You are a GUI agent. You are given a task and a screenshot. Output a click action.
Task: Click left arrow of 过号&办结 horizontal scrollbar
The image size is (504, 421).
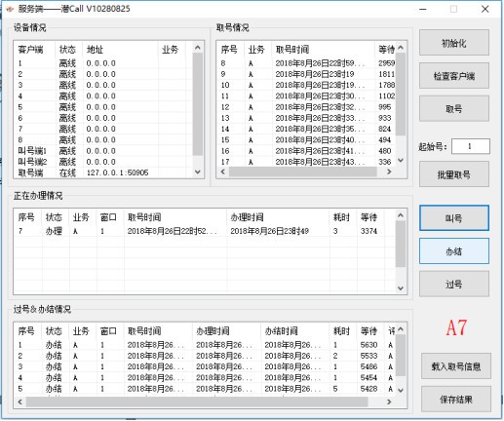click(20, 402)
